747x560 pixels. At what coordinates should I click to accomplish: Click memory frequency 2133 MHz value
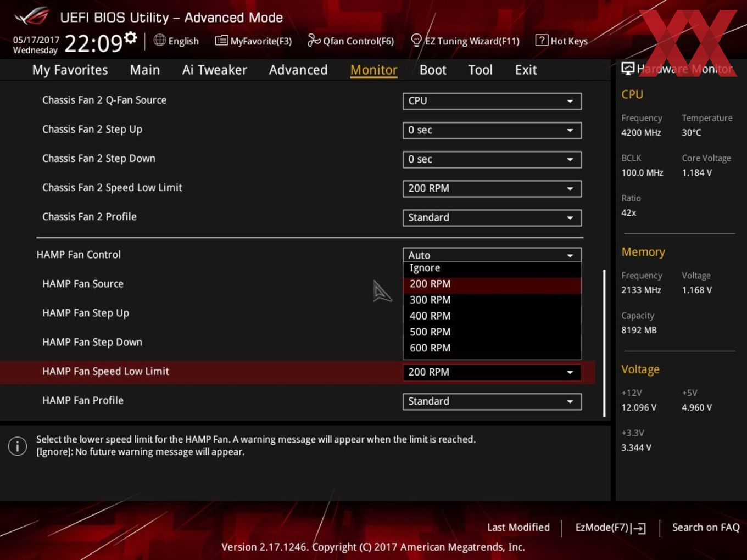coord(641,290)
